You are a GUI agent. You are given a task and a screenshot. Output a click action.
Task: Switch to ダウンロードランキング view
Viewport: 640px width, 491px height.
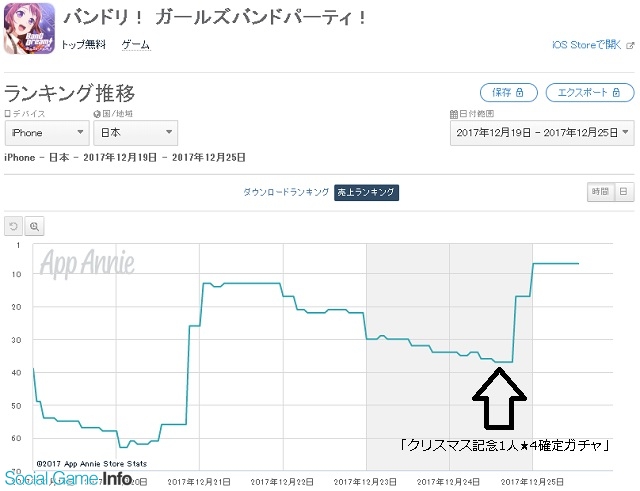tap(285, 192)
